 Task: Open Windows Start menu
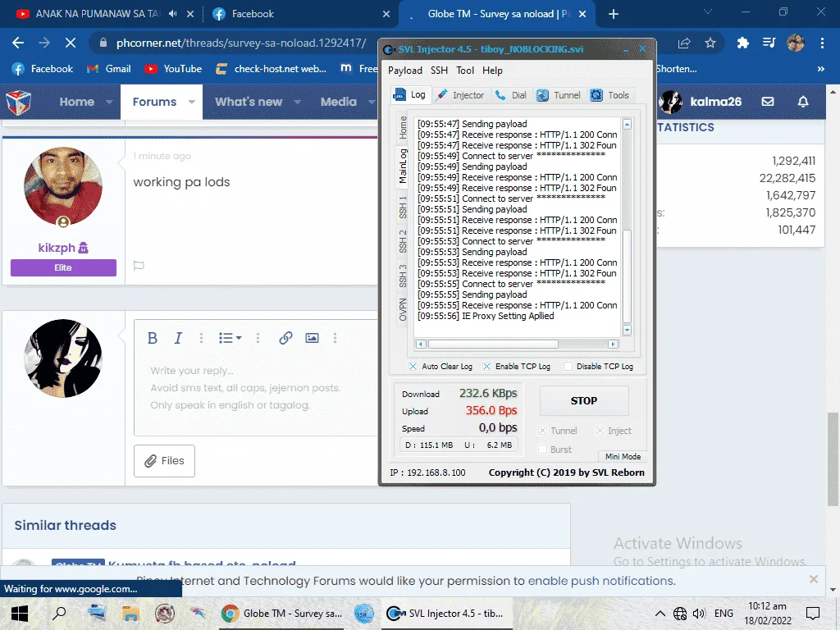[20, 614]
